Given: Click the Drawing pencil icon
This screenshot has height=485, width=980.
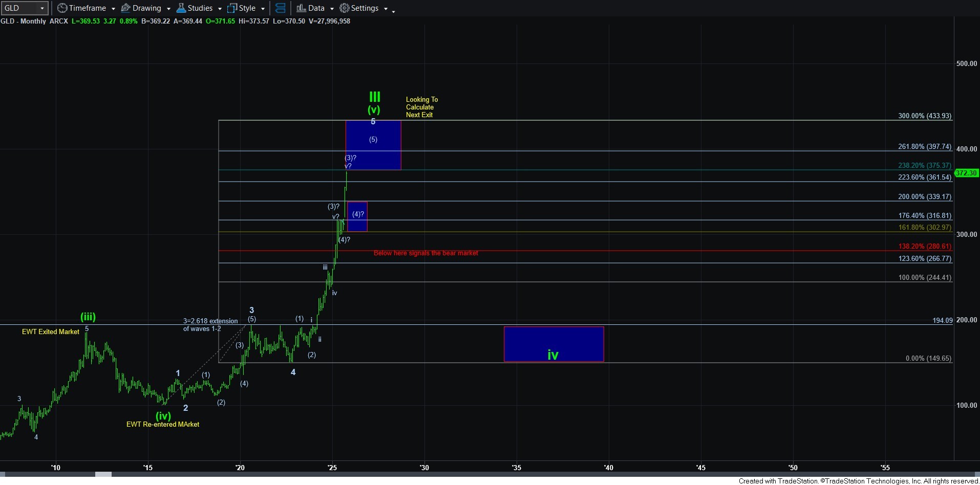Looking at the screenshot, I should (x=125, y=8).
